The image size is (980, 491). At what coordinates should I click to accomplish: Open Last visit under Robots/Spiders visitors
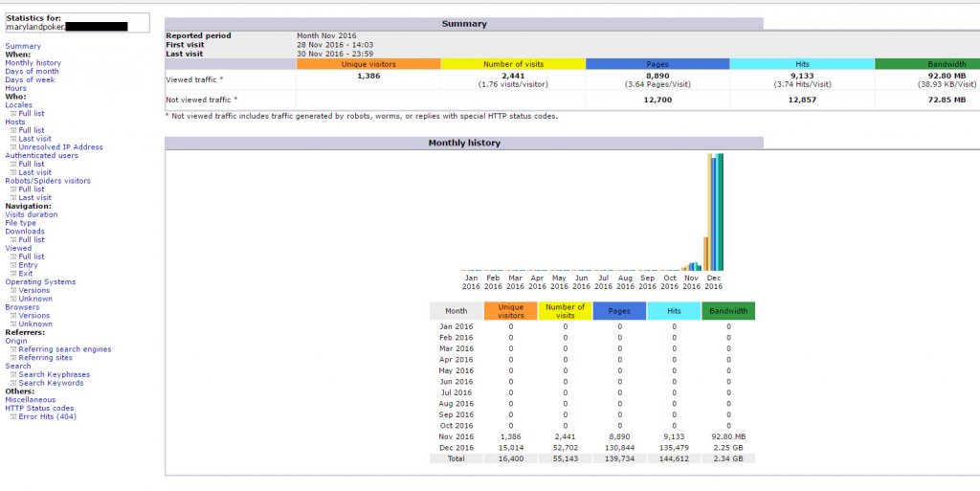coord(35,198)
